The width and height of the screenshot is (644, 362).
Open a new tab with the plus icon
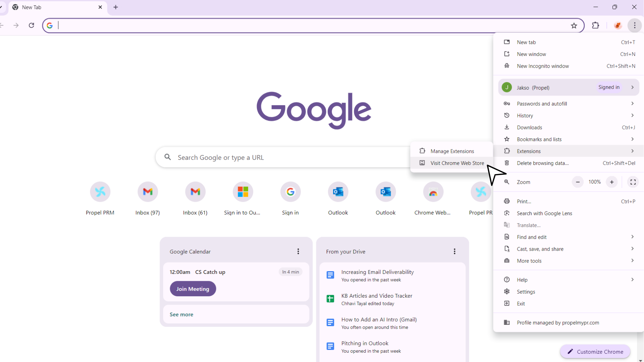tap(116, 7)
